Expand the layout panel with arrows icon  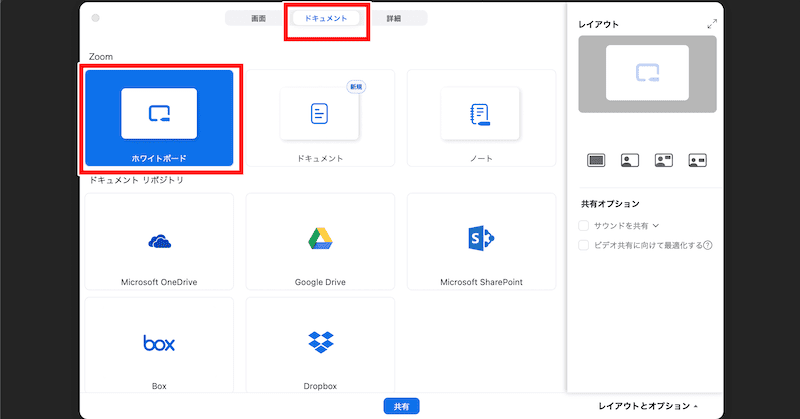point(712,24)
